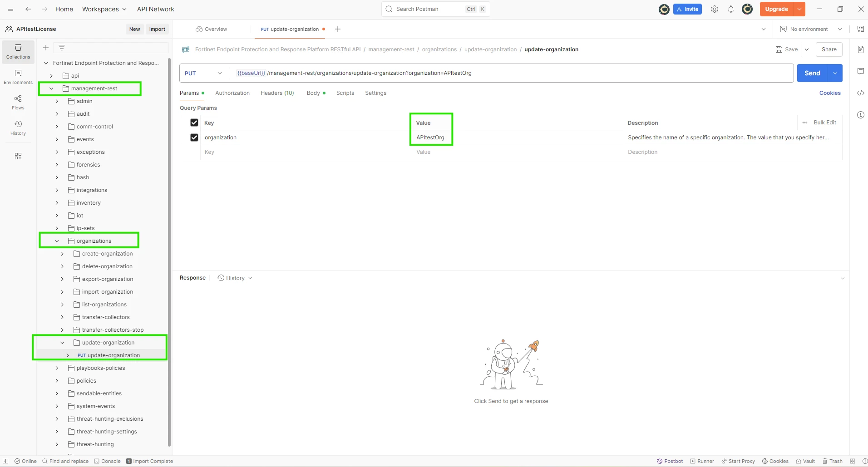Open the code snippet icon
Viewport: 868px width, 467px height.
pyautogui.click(x=861, y=93)
